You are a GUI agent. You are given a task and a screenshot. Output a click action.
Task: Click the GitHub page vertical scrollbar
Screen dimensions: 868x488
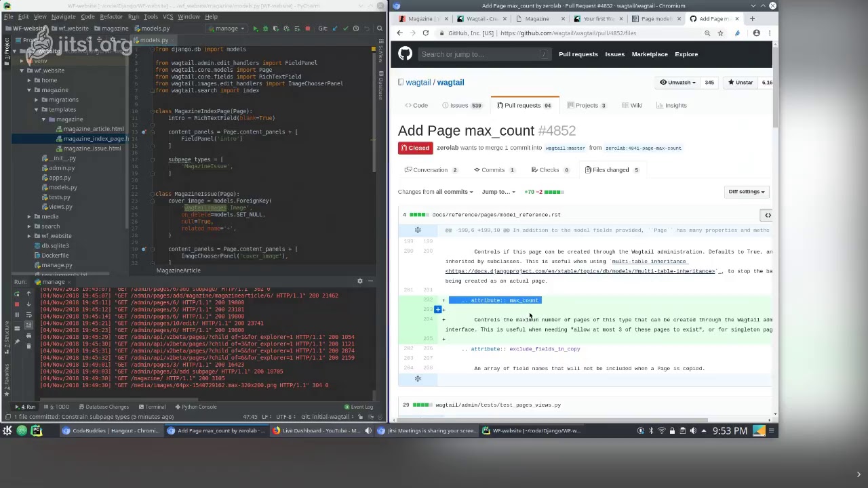click(x=774, y=88)
